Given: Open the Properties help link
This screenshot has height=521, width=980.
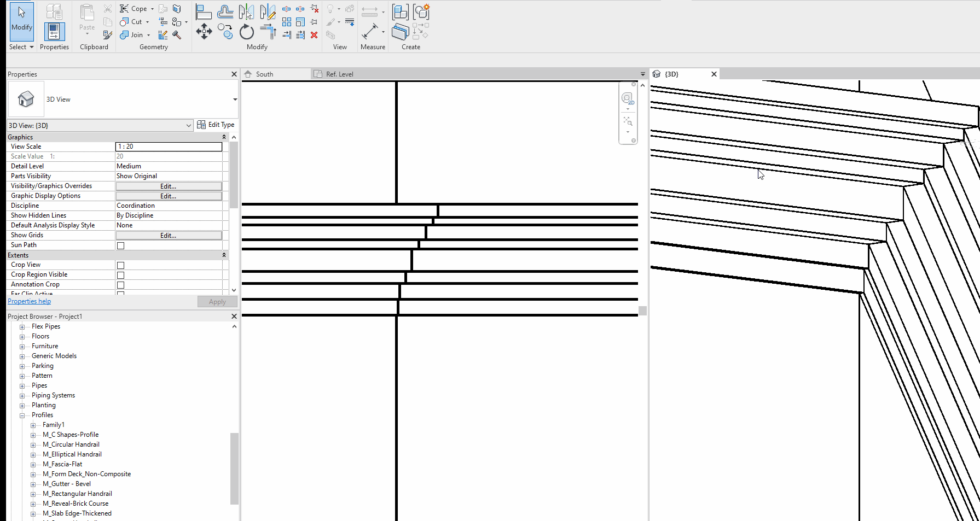Looking at the screenshot, I should coord(29,301).
